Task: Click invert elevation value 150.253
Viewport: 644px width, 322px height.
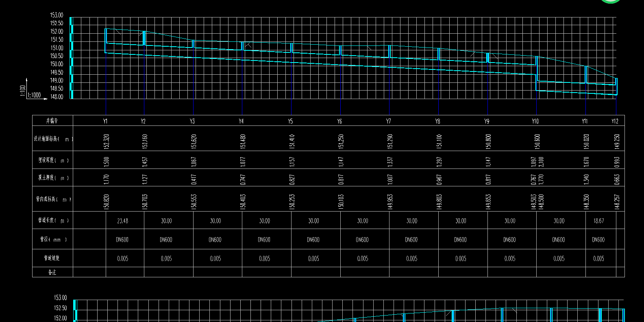Action: (x=292, y=201)
